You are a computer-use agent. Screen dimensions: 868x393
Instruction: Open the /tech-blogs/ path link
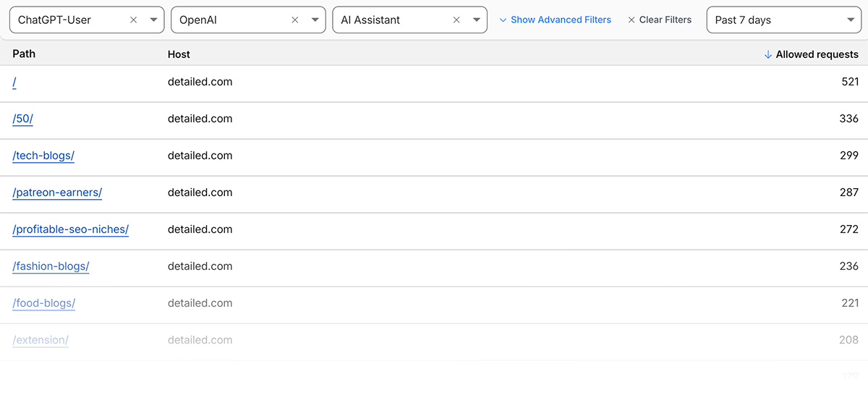[43, 156]
